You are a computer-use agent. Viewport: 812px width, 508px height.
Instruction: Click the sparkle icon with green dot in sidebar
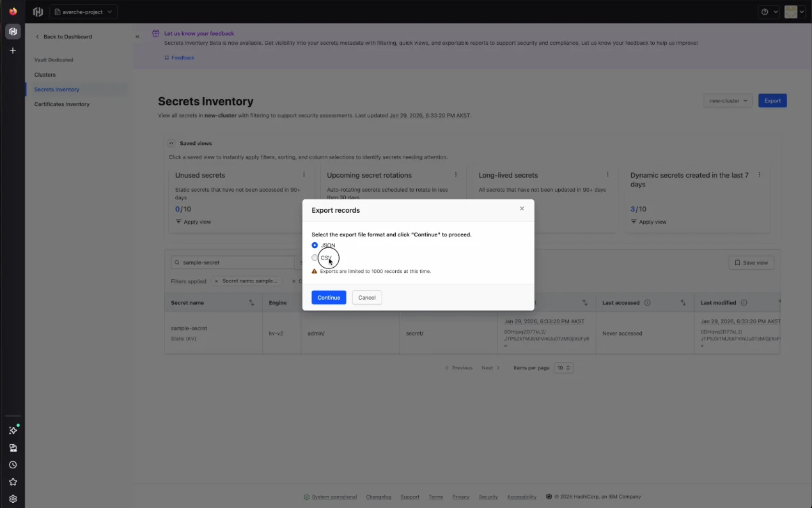(13, 430)
